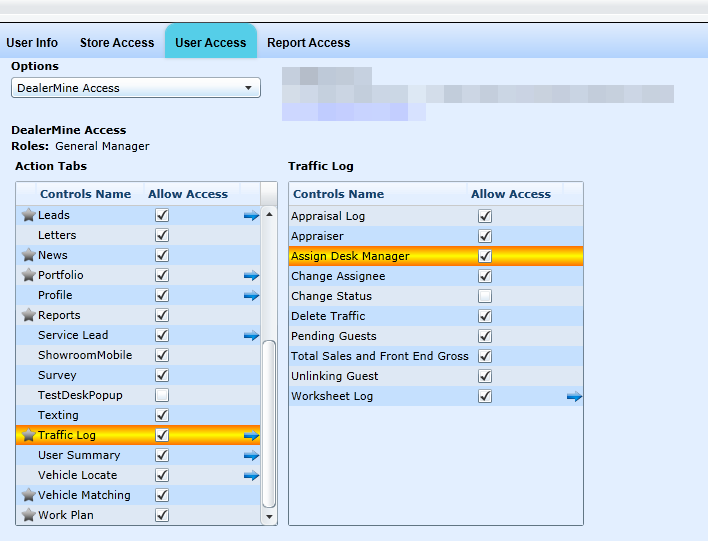708x541 pixels.
Task: Enable the Change Status access checkbox
Action: [485, 296]
